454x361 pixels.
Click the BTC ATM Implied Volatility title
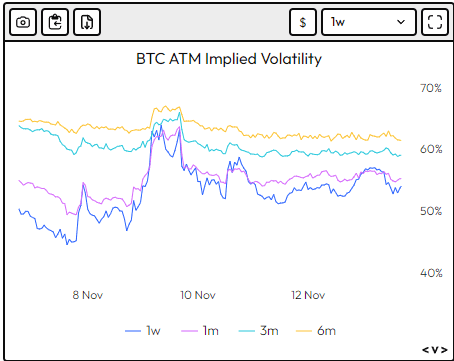(229, 59)
